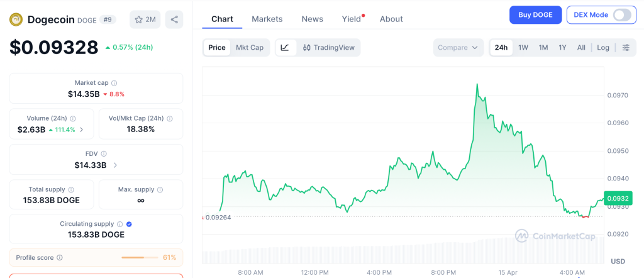Open the Compare dropdown
This screenshot has width=644, height=278.
458,48
